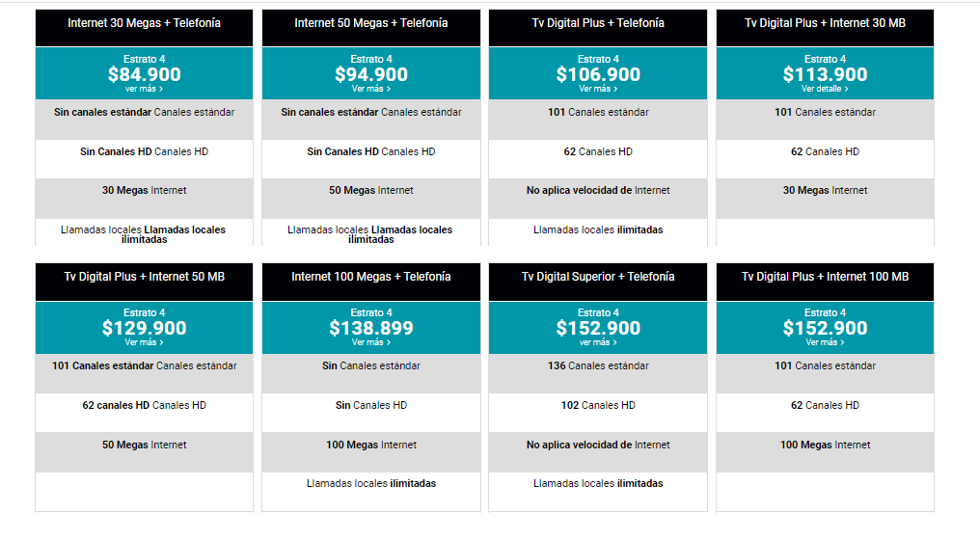This screenshot has width=980, height=540.
Task: Open 'Ver más' under the $129.900 plan
Action: (x=144, y=342)
